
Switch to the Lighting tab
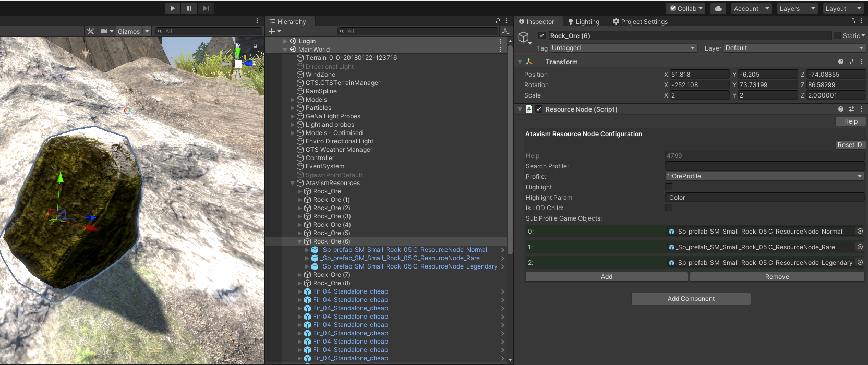584,22
